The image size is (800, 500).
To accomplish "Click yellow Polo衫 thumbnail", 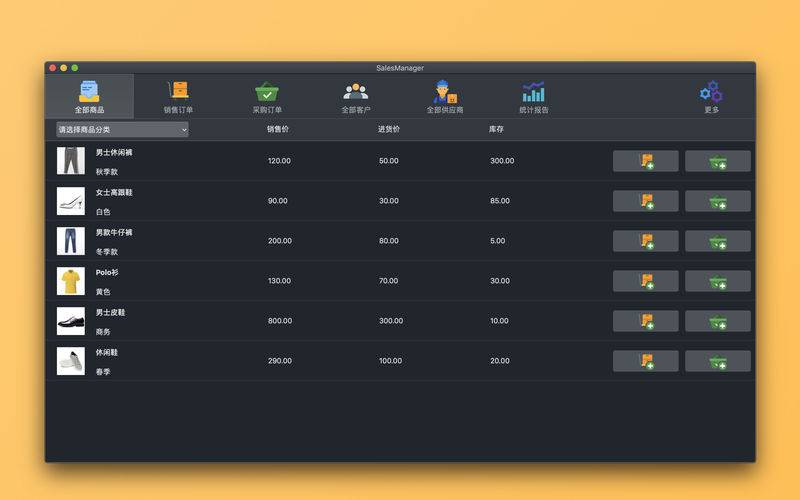I will click(71, 281).
